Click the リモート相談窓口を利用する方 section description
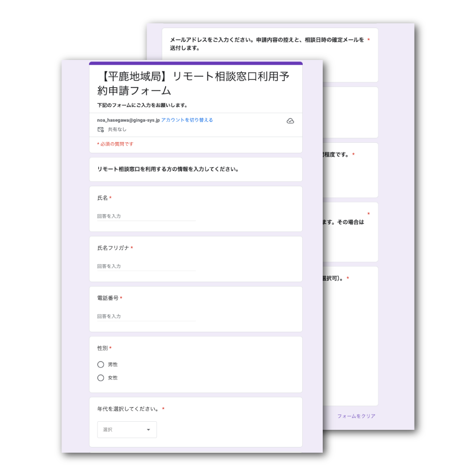The image size is (476, 476). tap(168, 169)
